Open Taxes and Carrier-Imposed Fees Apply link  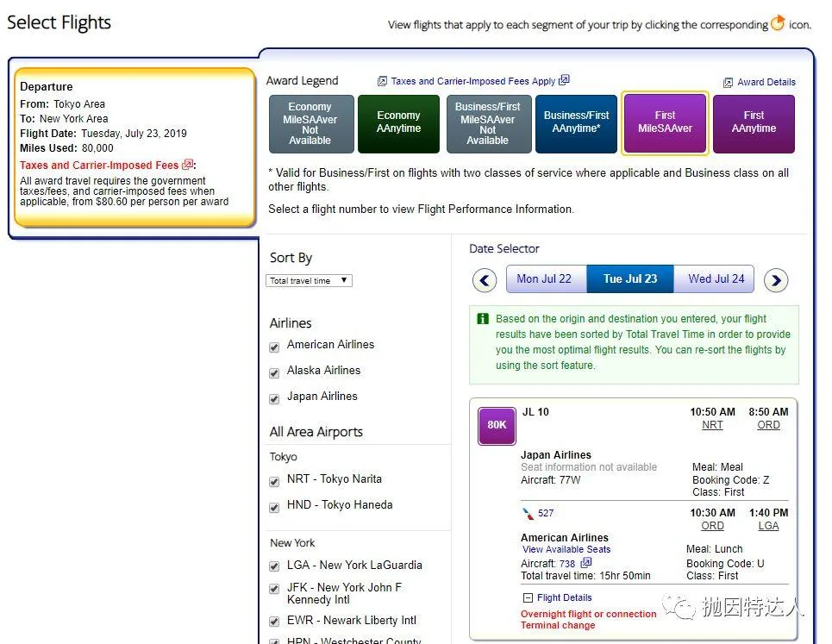point(472,81)
